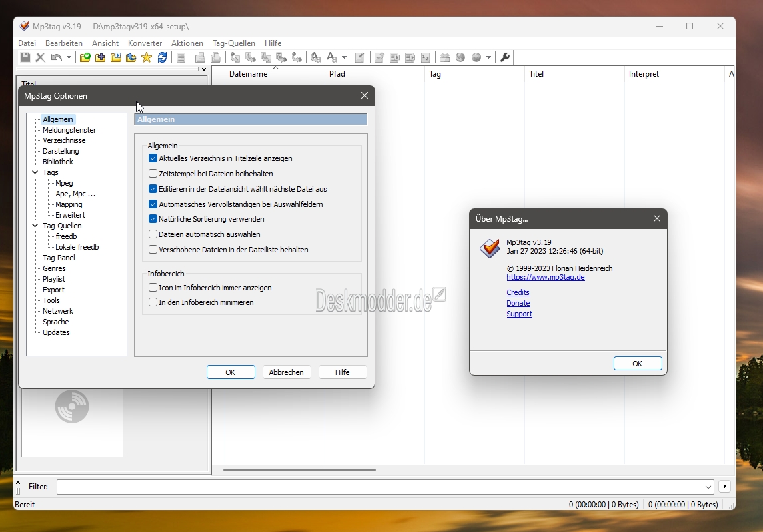Click the blue refresh arrows icon
Image resolution: width=763 pixels, height=532 pixels.
[162, 57]
